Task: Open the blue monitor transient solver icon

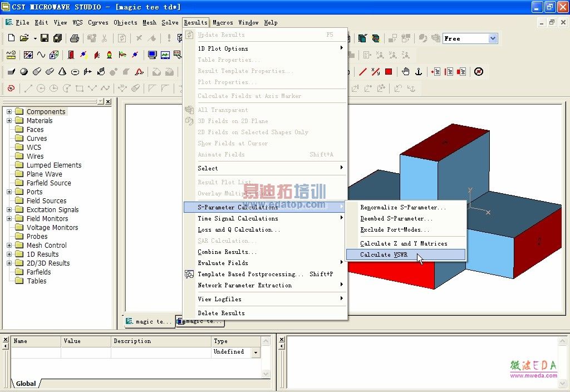Action: pos(153,55)
